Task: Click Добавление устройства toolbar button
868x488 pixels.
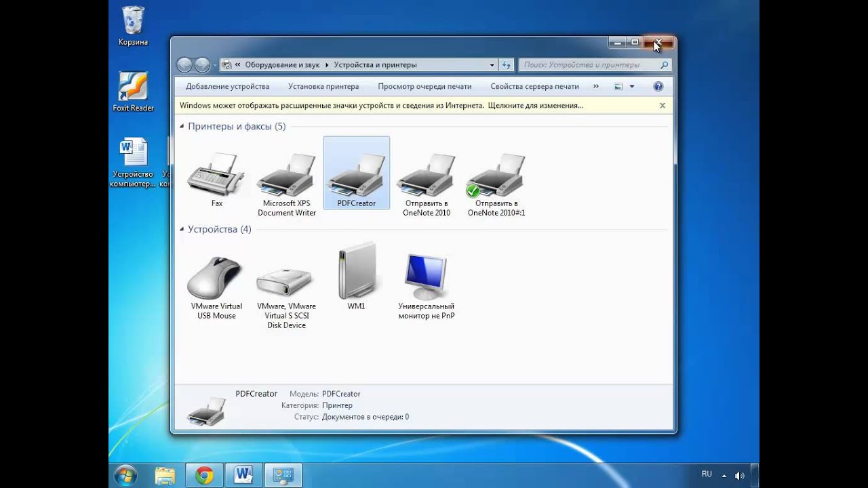Action: 227,87
